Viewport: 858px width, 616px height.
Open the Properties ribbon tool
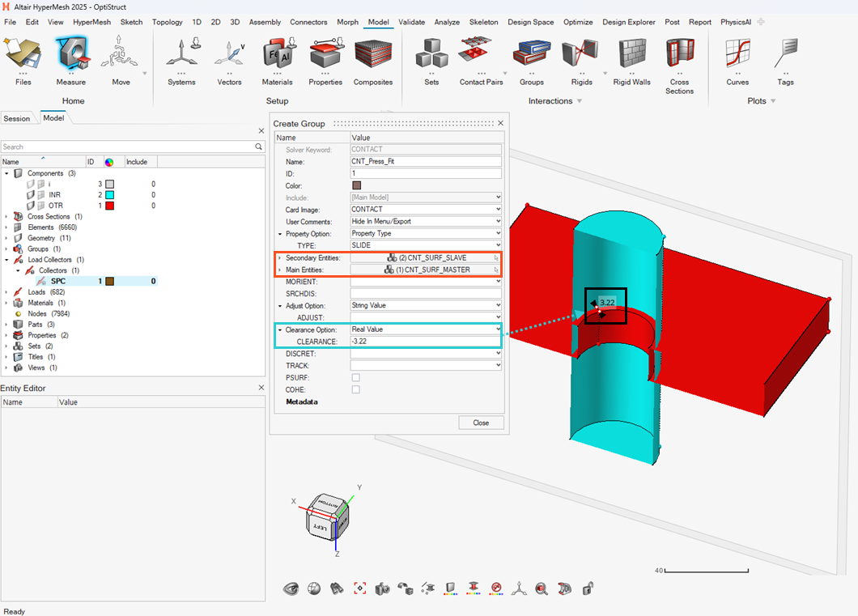(325, 60)
